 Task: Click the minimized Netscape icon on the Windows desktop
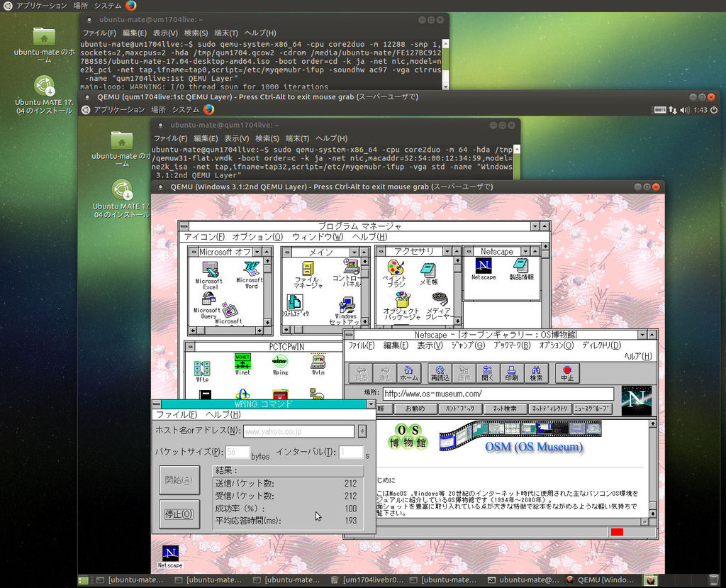(x=170, y=557)
